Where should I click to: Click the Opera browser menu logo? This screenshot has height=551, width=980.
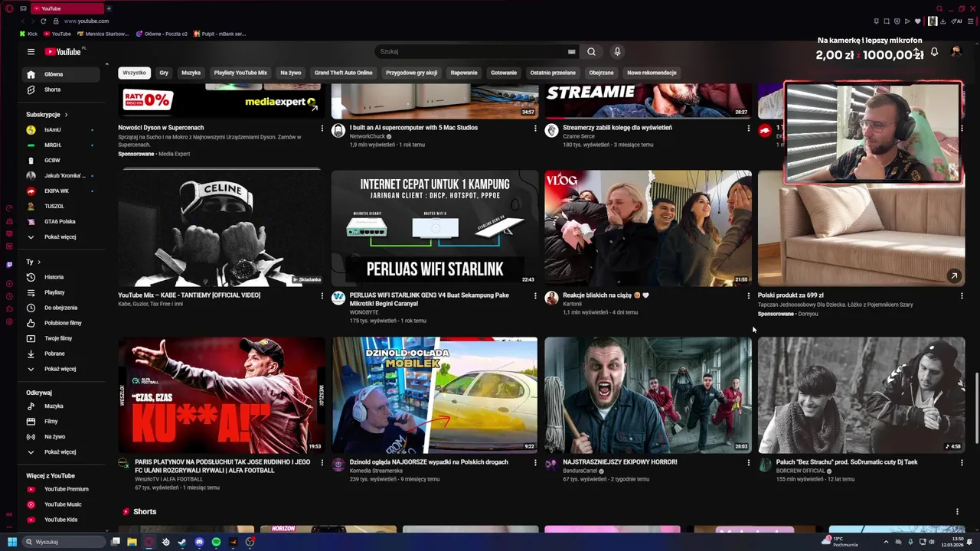(9, 8)
